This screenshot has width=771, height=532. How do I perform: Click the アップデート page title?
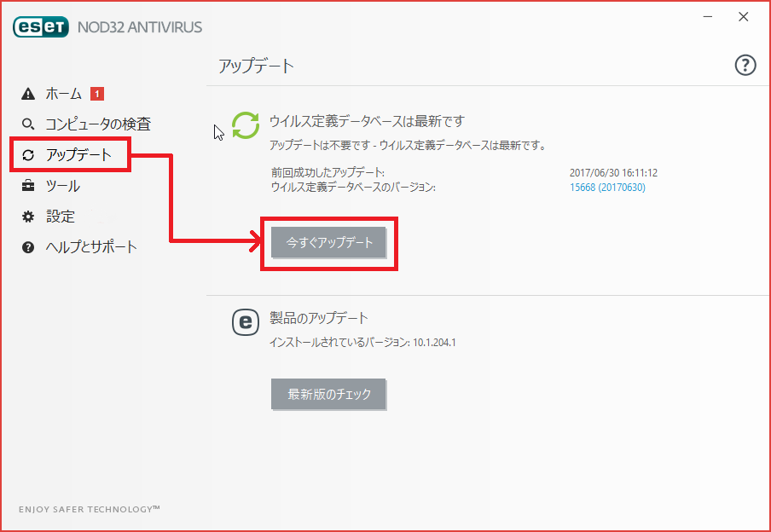coord(256,66)
